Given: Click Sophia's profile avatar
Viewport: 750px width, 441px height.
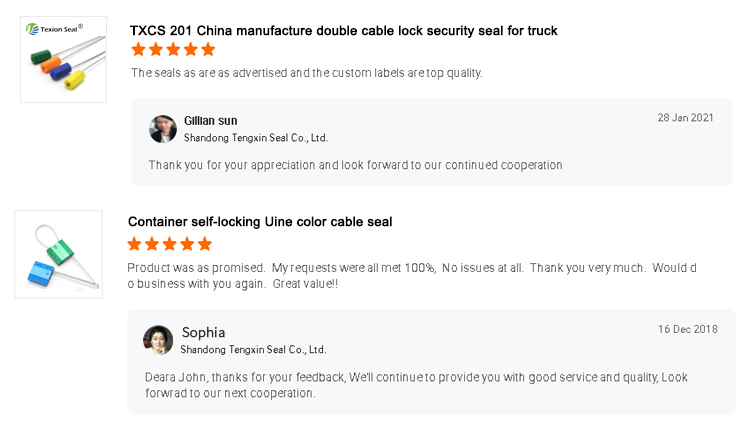Looking at the screenshot, I should click(158, 340).
